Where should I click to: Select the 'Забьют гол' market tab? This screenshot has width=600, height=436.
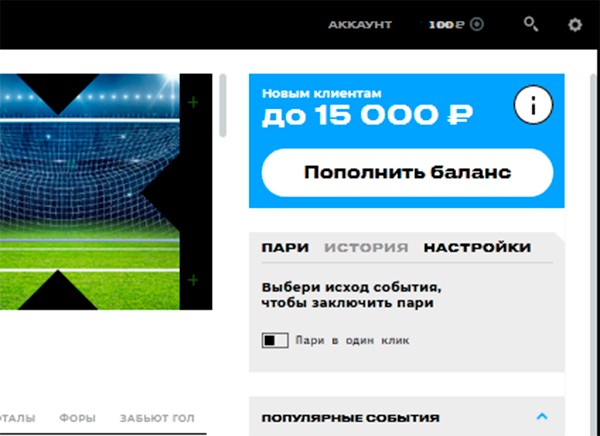157,418
